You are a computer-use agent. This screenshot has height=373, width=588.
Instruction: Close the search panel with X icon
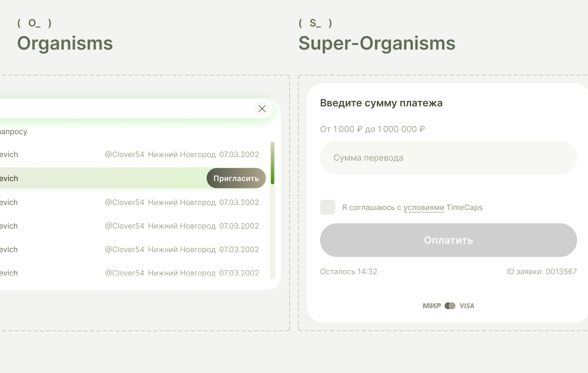coord(262,108)
